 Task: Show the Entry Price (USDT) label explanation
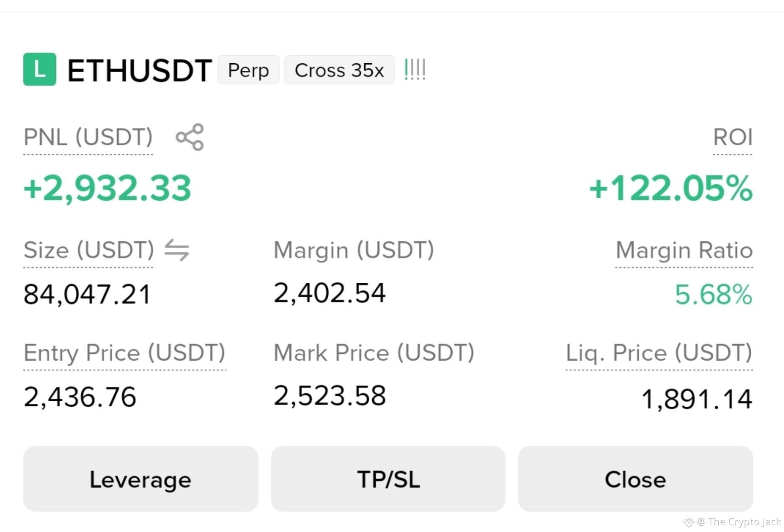(x=124, y=353)
